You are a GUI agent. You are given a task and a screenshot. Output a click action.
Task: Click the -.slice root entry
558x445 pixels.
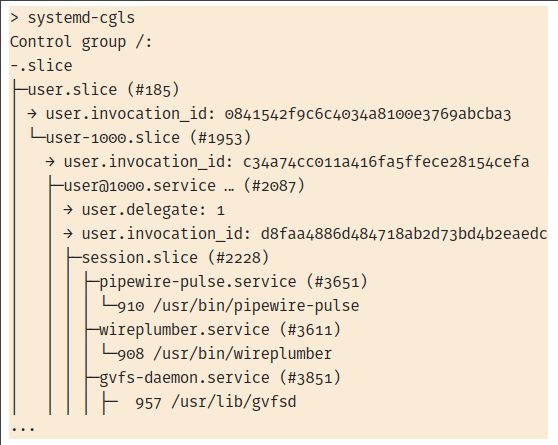click(x=41, y=66)
